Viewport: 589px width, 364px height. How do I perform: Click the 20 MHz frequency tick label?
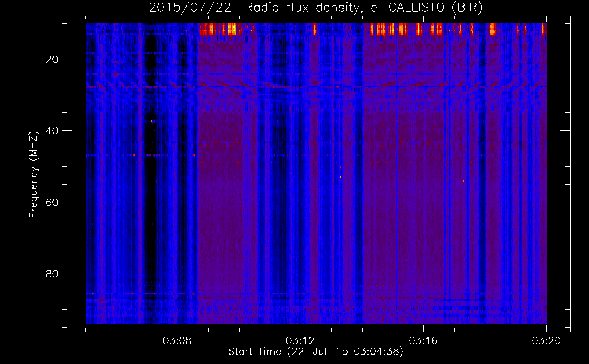(52, 59)
